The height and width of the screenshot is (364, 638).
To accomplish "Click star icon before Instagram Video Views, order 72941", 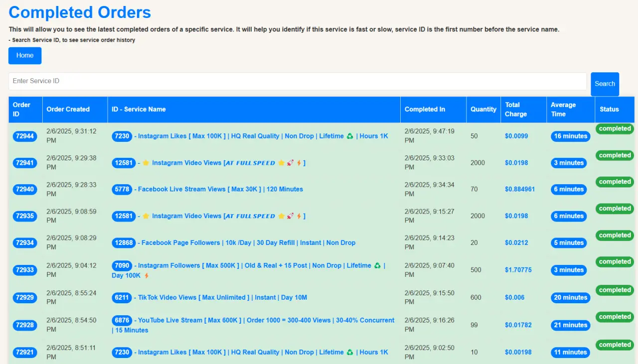I will pyautogui.click(x=146, y=163).
